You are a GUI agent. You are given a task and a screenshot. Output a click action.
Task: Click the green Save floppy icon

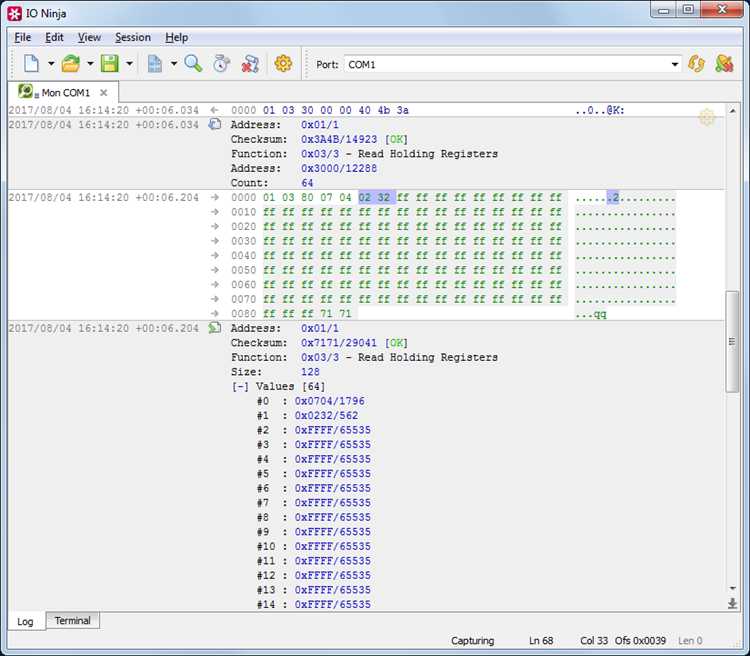(110, 64)
